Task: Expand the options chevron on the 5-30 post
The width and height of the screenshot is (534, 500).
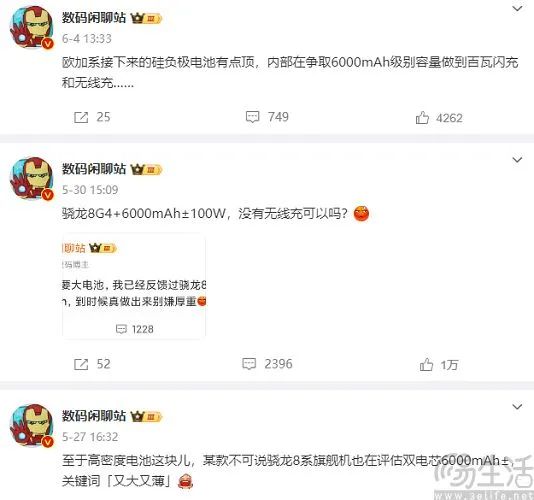Action: pos(517,159)
